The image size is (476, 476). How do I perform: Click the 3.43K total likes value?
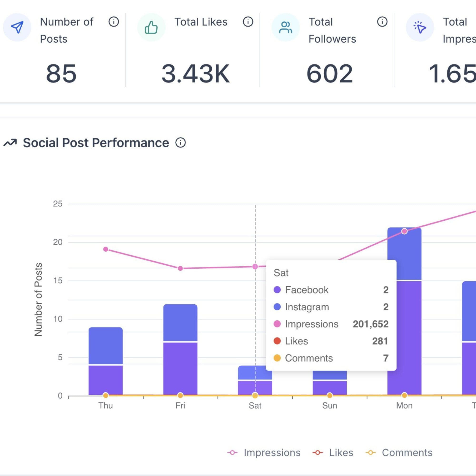point(196,73)
